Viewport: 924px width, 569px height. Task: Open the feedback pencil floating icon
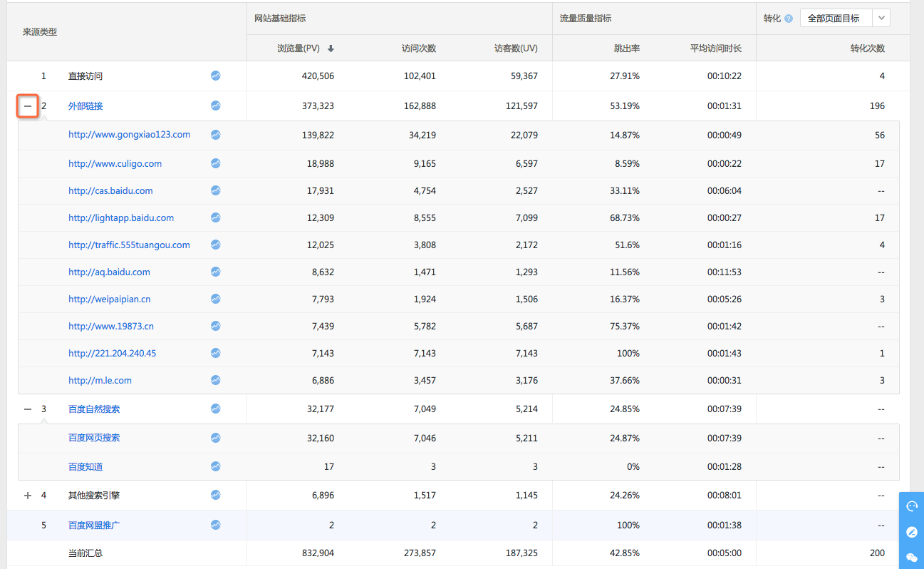(x=911, y=532)
